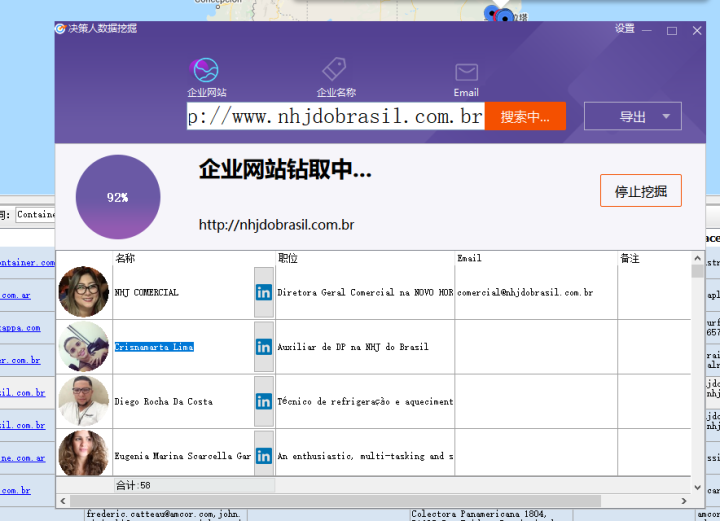This screenshot has height=521, width=720.
Task: Select the 企业网站 globe icon
Action: click(204, 70)
